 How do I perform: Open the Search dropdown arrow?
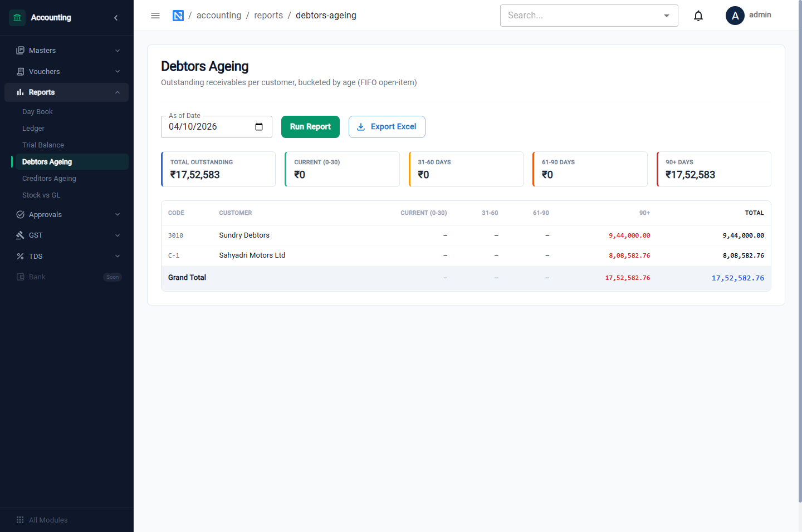point(667,16)
